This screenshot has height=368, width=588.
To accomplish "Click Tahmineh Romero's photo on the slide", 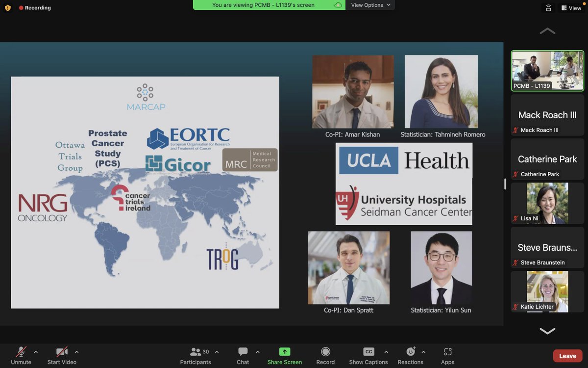I will (441, 92).
